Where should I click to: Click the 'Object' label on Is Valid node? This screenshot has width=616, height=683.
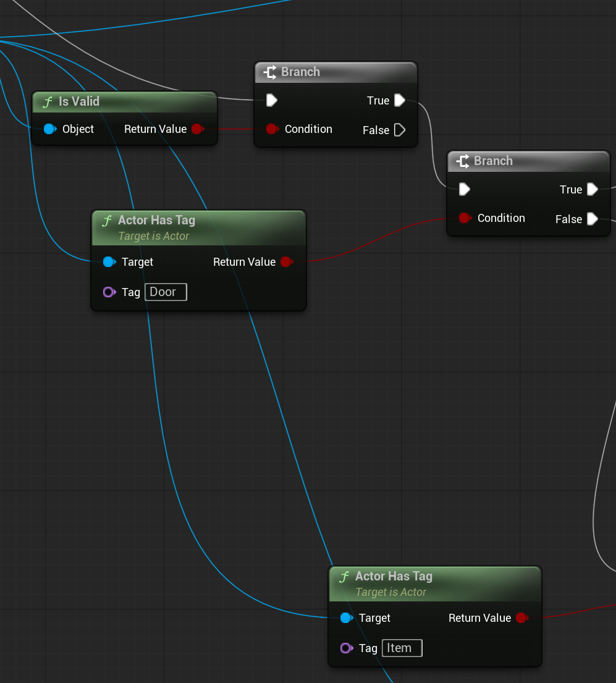[x=78, y=129]
